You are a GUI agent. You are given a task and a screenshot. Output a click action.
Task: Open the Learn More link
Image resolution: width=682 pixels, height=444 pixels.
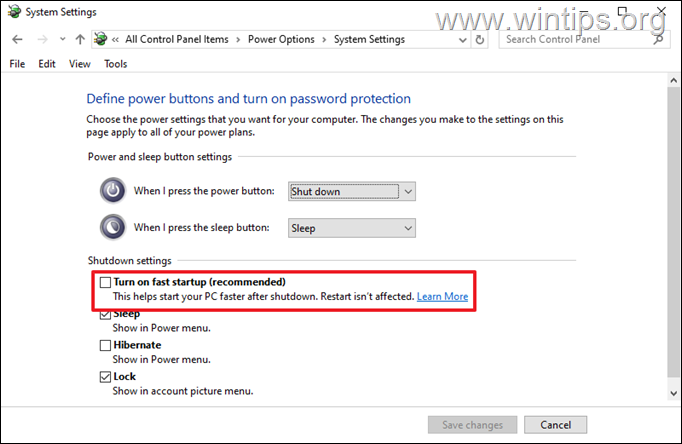click(442, 297)
